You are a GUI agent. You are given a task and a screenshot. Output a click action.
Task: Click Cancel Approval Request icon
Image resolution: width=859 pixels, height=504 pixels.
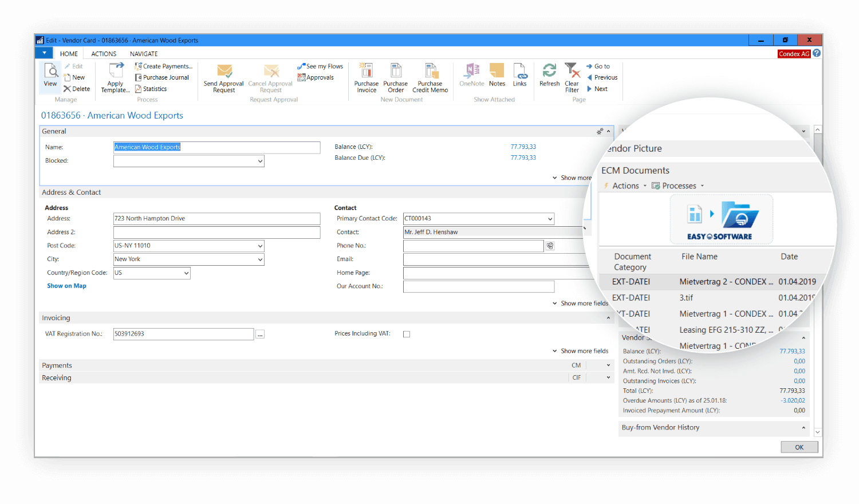pos(271,78)
